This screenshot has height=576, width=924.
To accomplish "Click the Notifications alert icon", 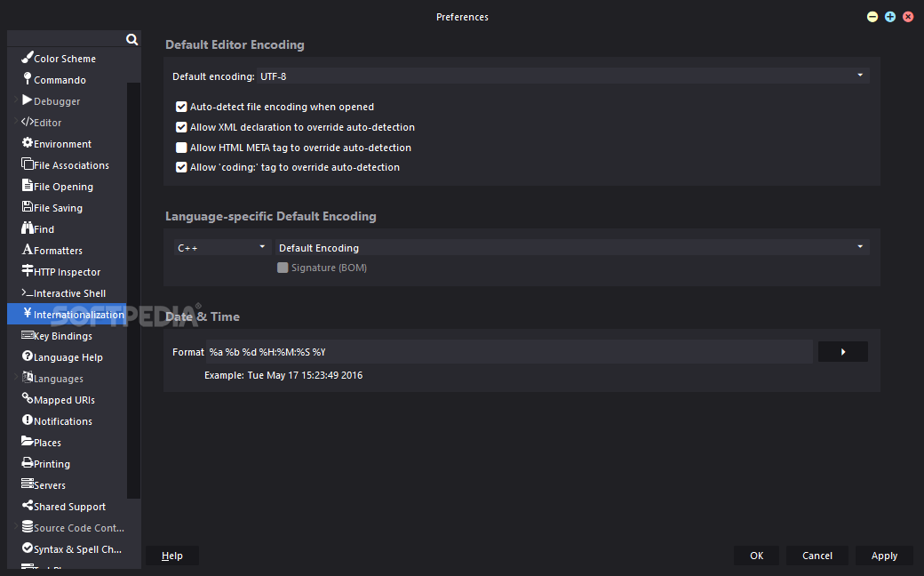I will click(x=28, y=420).
